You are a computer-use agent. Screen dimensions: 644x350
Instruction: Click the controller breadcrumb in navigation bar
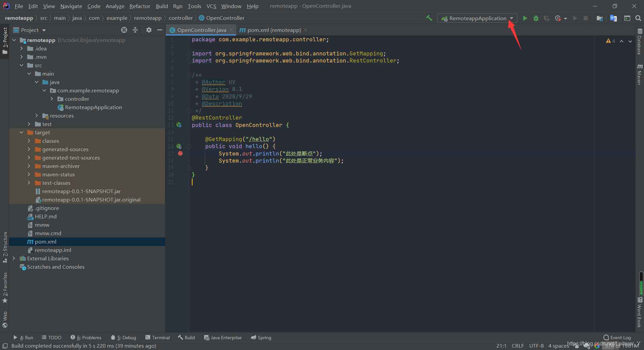(180, 18)
